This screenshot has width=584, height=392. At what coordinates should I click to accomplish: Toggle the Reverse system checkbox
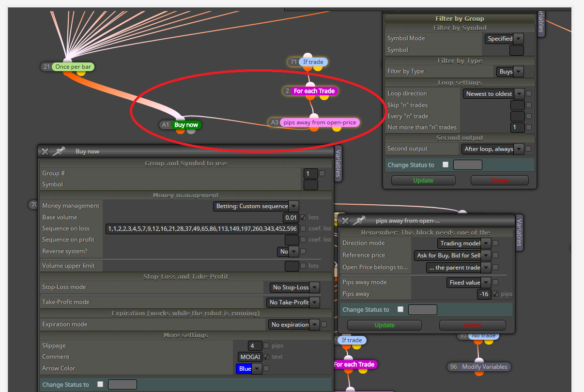303,251
